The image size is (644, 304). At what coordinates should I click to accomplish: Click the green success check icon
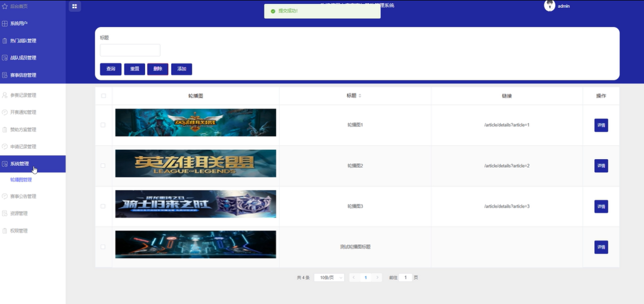[x=273, y=11]
